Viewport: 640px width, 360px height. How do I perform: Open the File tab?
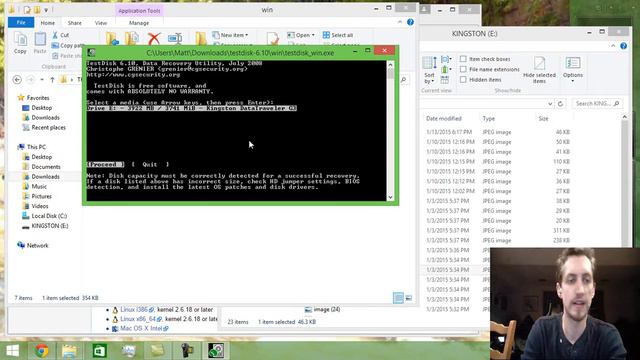click(21, 22)
